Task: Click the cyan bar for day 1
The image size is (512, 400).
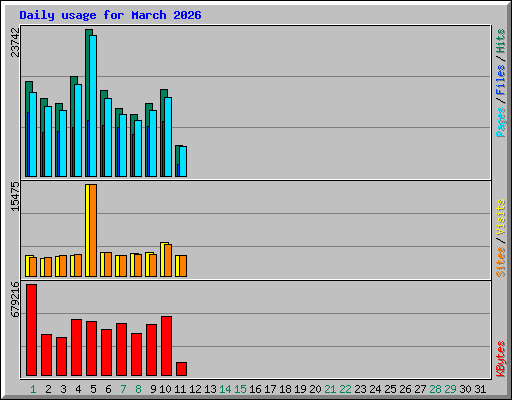Action: (33, 135)
